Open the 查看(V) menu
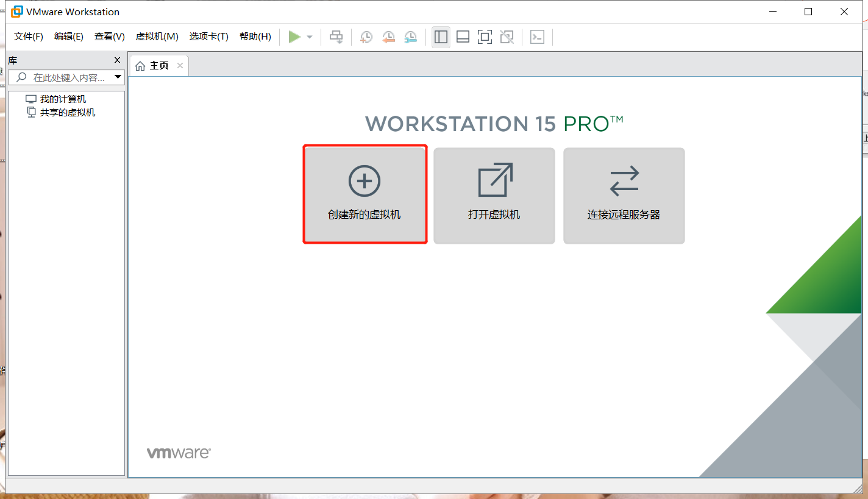The image size is (868, 499). [x=110, y=37]
